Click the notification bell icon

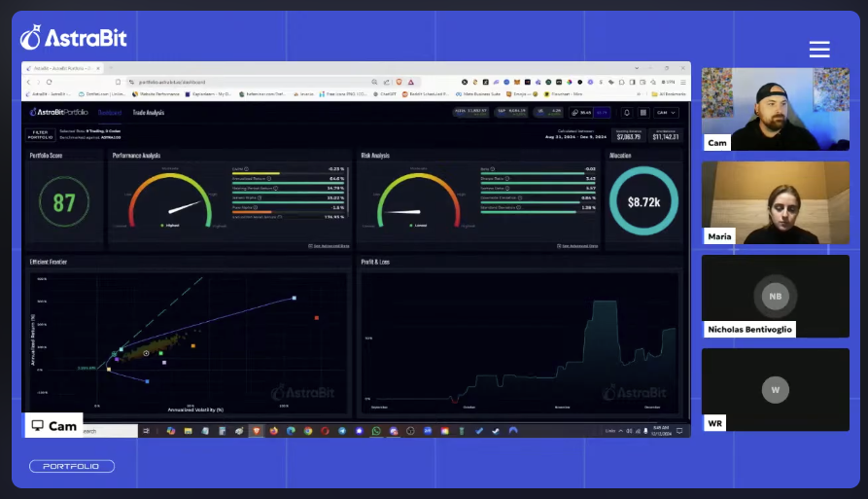pyautogui.click(x=627, y=112)
